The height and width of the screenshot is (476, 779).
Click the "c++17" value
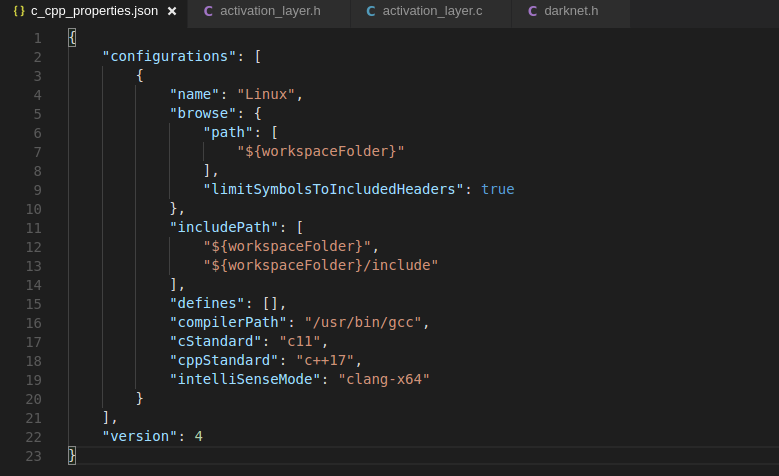(x=325, y=360)
